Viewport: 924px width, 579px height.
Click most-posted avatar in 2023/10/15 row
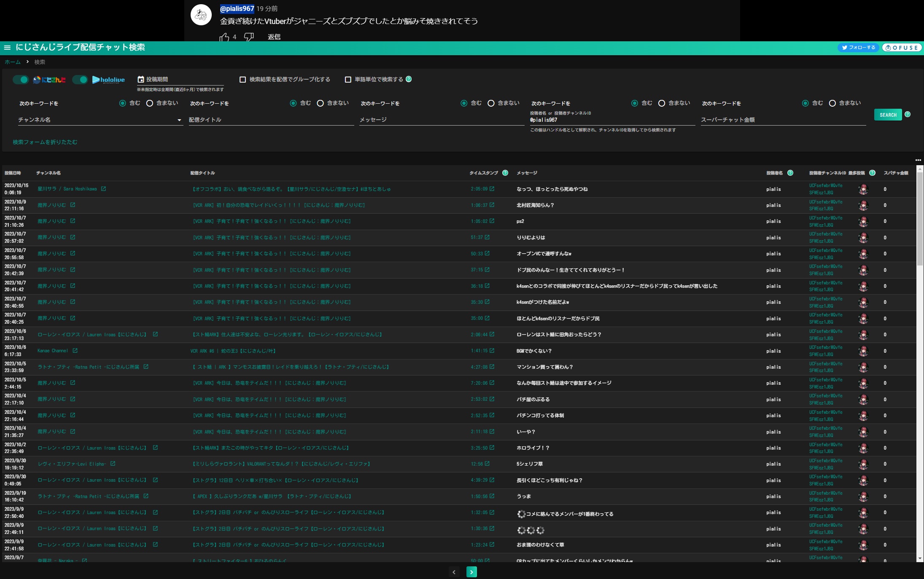point(863,189)
